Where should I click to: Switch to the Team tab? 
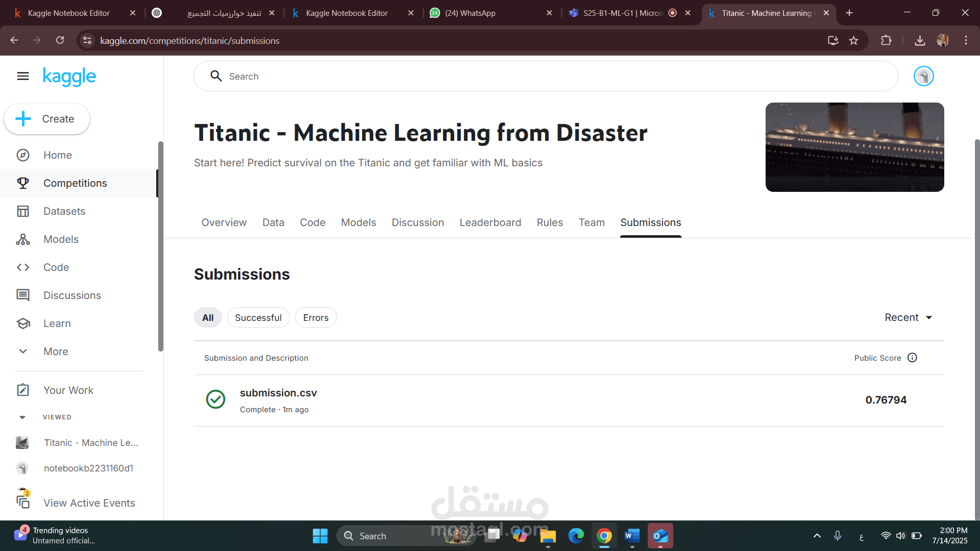pyautogui.click(x=592, y=223)
